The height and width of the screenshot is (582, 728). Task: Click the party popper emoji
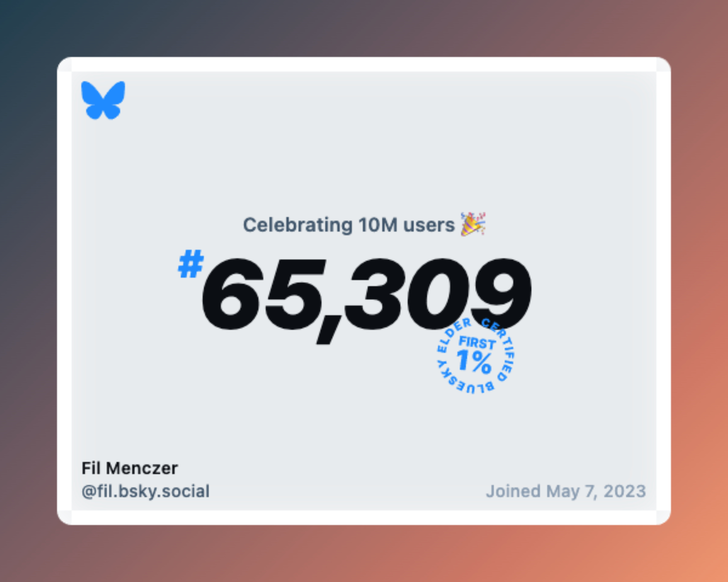coord(473,224)
